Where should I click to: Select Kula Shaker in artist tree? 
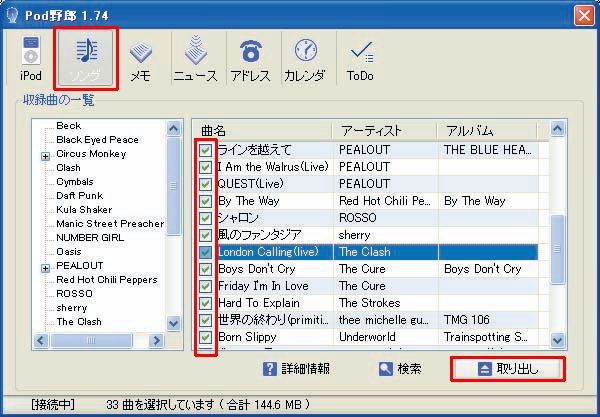click(84, 210)
